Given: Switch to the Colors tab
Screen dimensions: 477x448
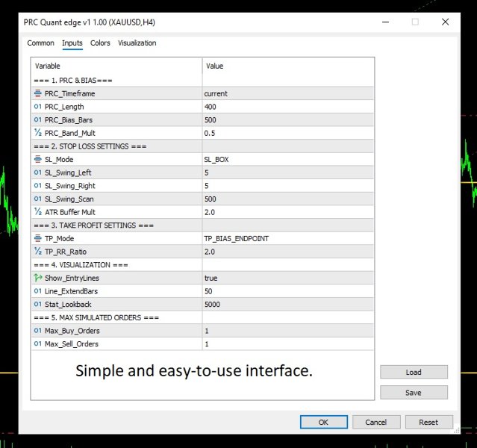Looking at the screenshot, I should (100, 43).
